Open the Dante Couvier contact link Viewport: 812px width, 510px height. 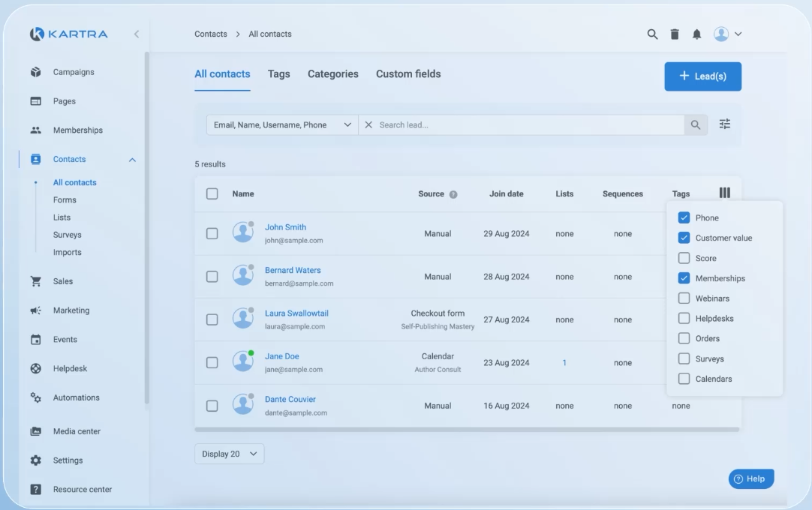click(x=290, y=399)
